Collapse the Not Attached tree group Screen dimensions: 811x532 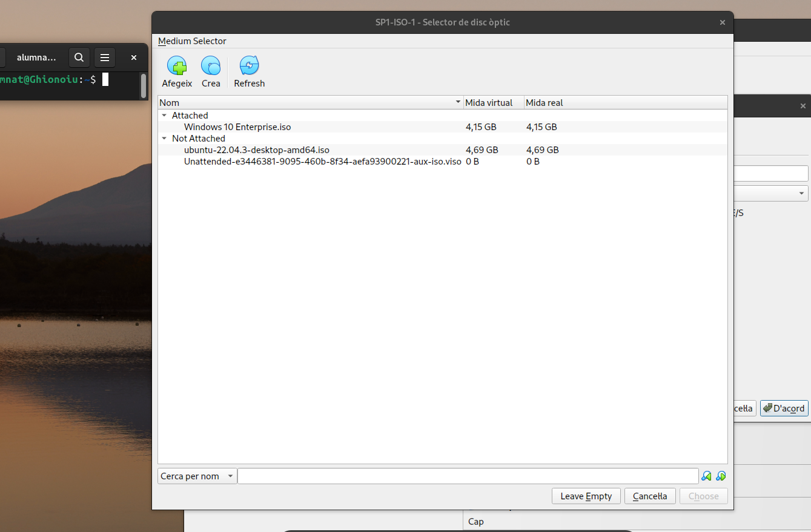pos(164,139)
